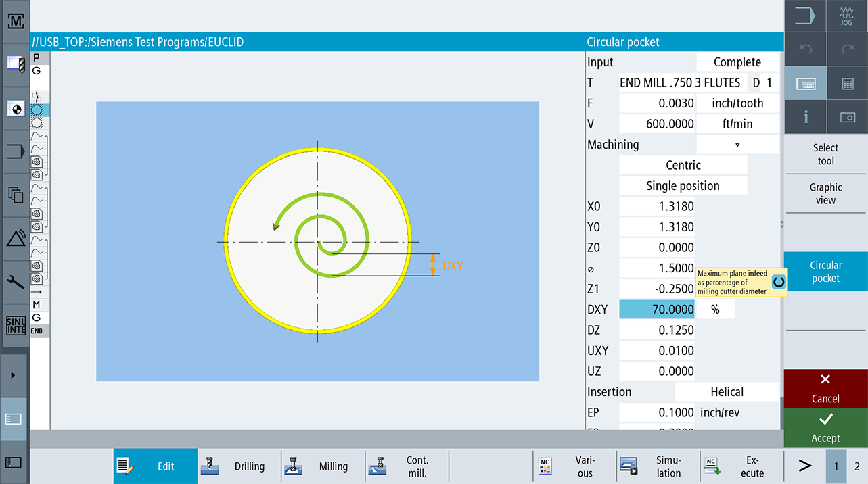Click the Execute softkey
The image size is (868, 484).
tap(742, 466)
